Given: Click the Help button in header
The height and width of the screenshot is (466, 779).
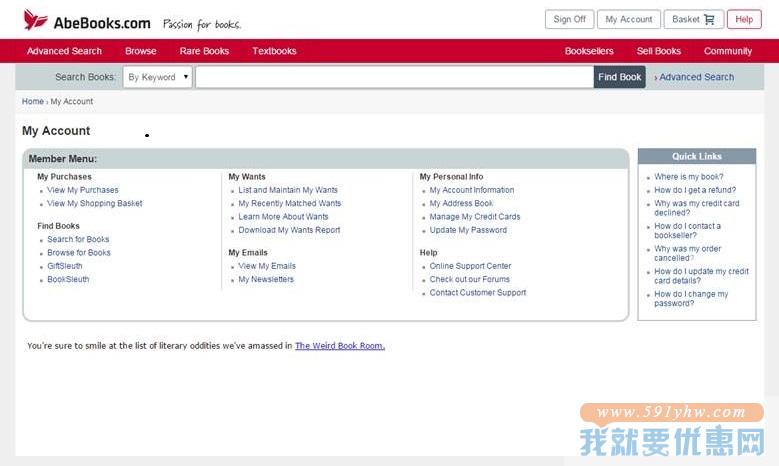Looking at the screenshot, I should tap(744, 19).
